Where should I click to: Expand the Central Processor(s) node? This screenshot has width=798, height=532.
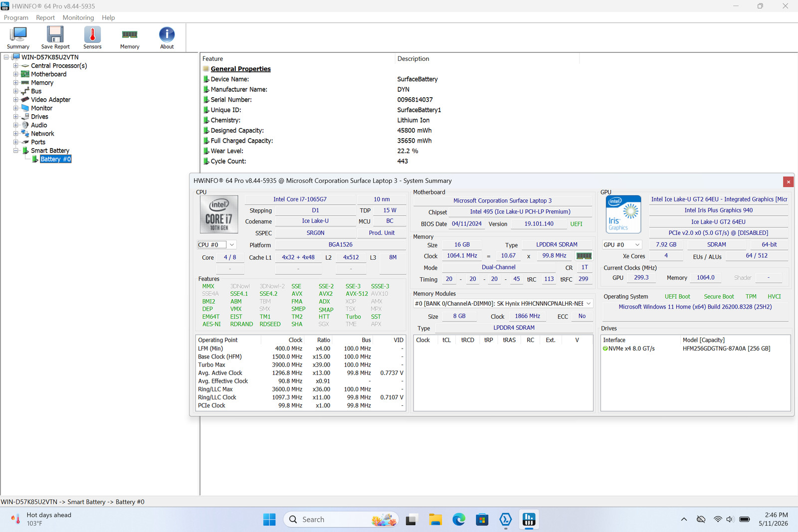click(15, 66)
